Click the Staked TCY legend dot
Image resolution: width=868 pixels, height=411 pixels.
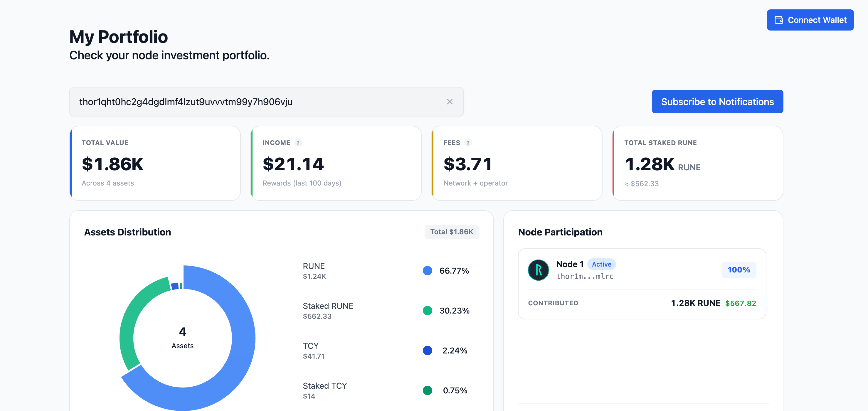(x=427, y=390)
